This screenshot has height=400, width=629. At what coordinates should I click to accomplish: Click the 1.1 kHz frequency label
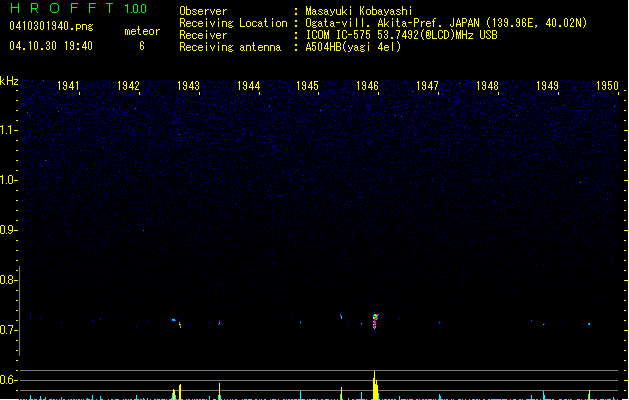click(8, 130)
